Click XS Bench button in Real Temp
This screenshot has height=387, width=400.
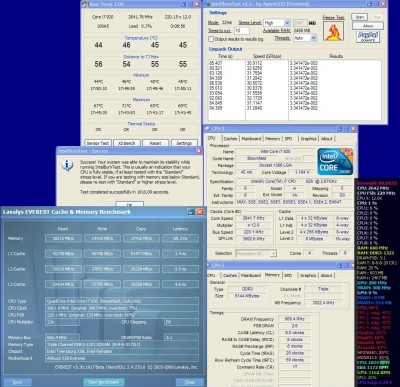pyautogui.click(x=127, y=143)
